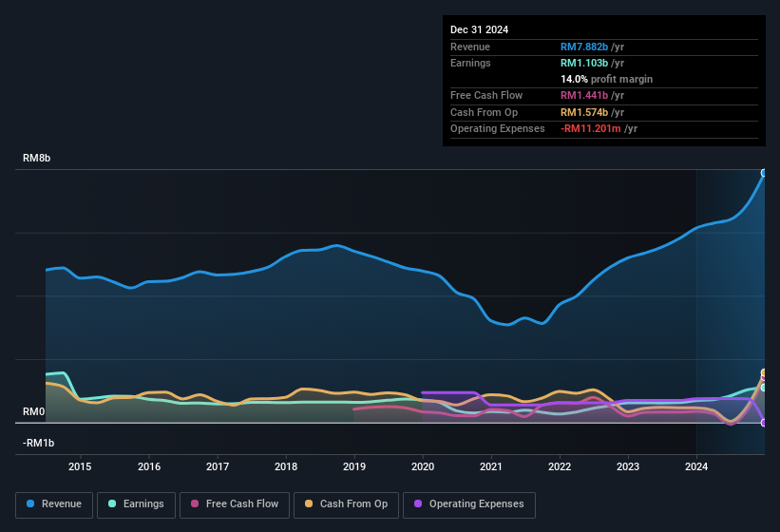780x532 pixels.
Task: Select the 2019 x-axis label
Action: coord(354,466)
